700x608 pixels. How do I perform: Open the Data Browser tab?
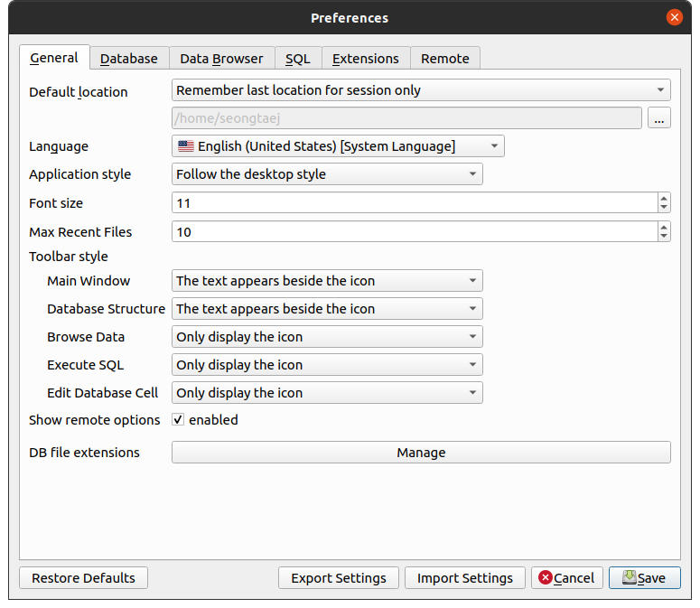coord(221,59)
